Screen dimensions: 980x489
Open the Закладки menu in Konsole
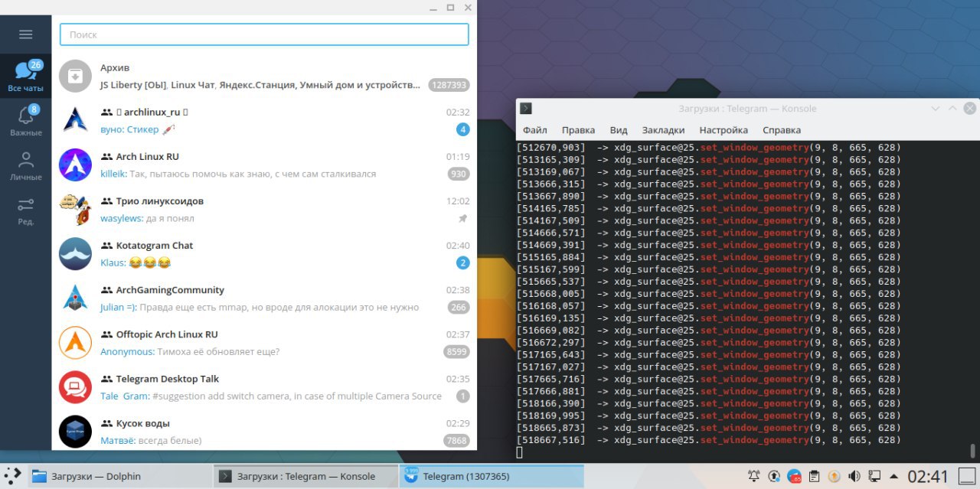(663, 130)
